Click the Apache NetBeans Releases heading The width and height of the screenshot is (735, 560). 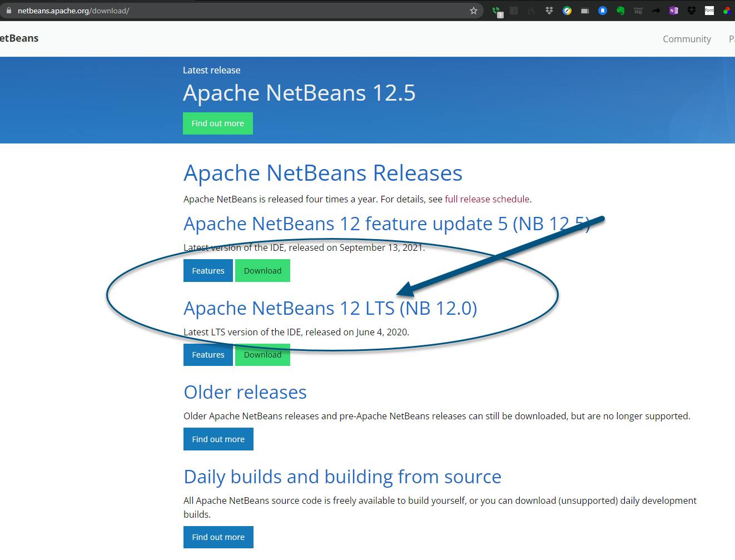pyautogui.click(x=323, y=173)
